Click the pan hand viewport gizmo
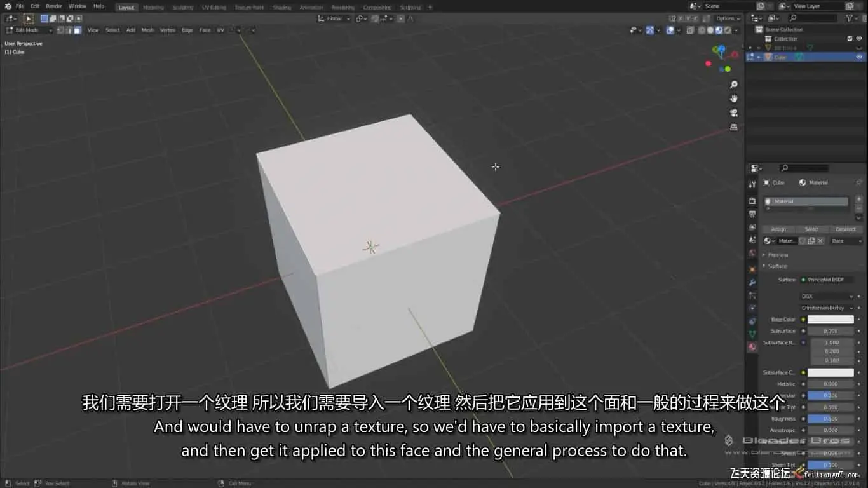868x488 pixels. (x=734, y=99)
